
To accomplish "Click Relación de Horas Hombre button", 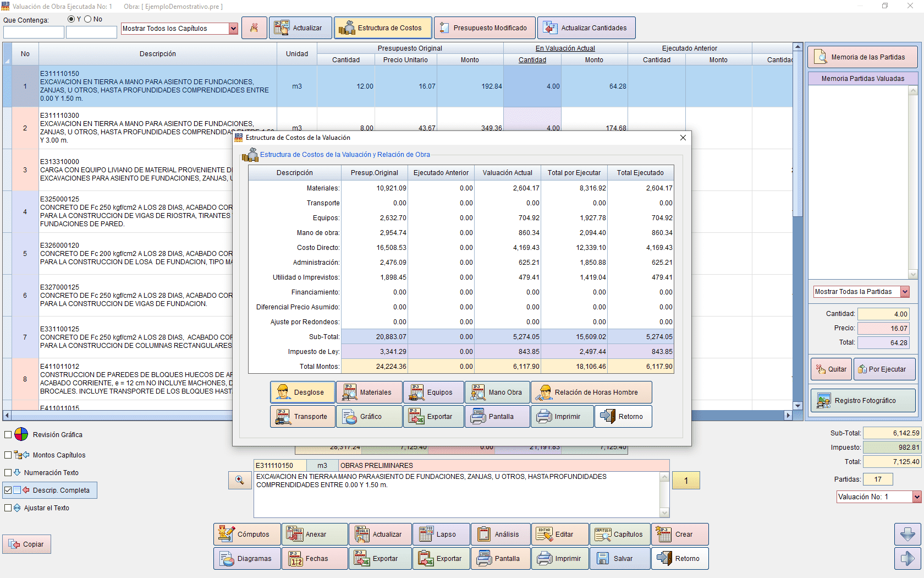I will click(x=591, y=392).
